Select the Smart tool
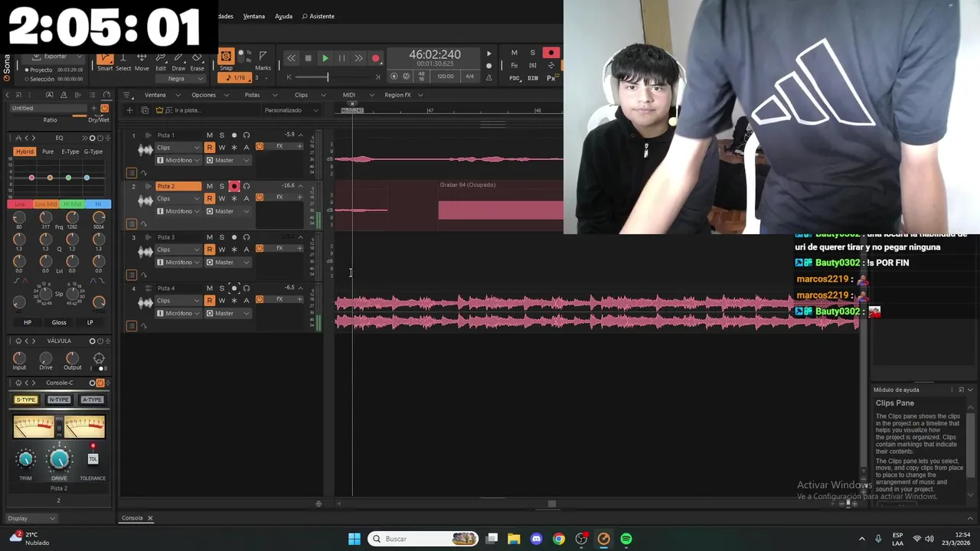 [x=105, y=60]
